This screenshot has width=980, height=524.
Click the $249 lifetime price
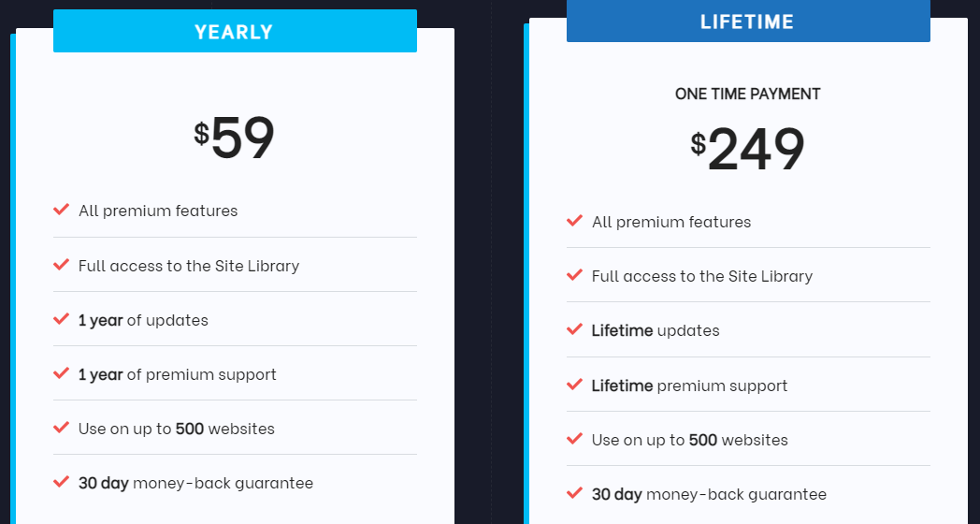click(x=747, y=149)
